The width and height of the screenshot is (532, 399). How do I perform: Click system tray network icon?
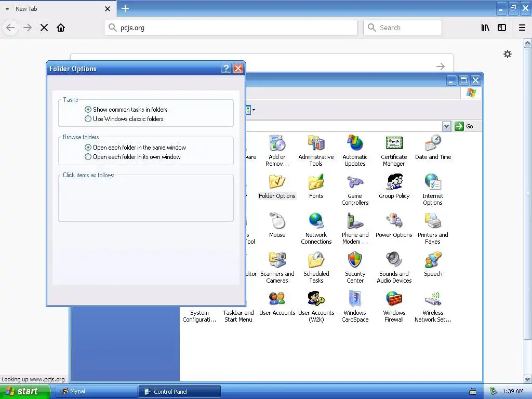[x=494, y=391]
